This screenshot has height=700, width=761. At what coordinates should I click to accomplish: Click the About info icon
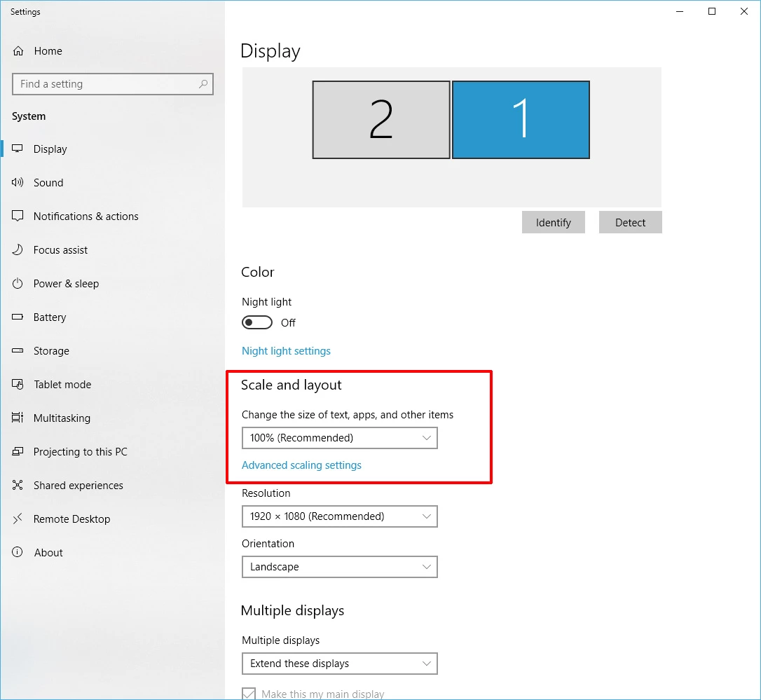pos(18,552)
